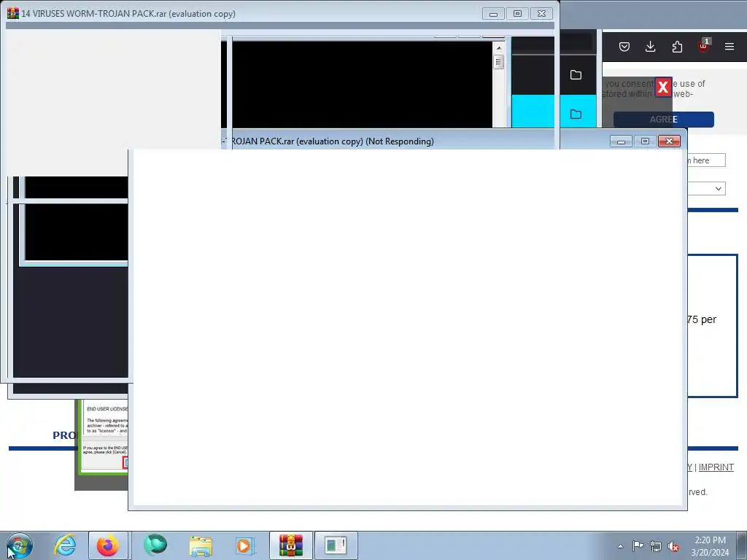Close the Not Responding WinRAR window

pyautogui.click(x=670, y=141)
